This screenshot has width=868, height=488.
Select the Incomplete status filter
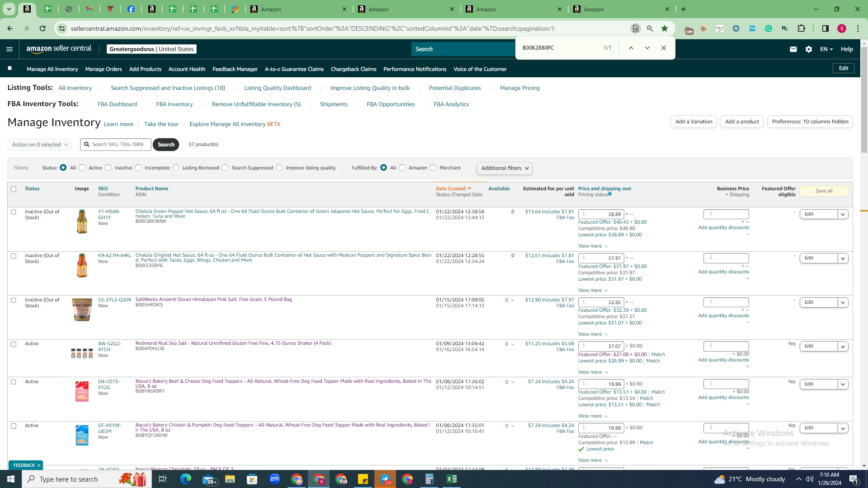(138, 168)
